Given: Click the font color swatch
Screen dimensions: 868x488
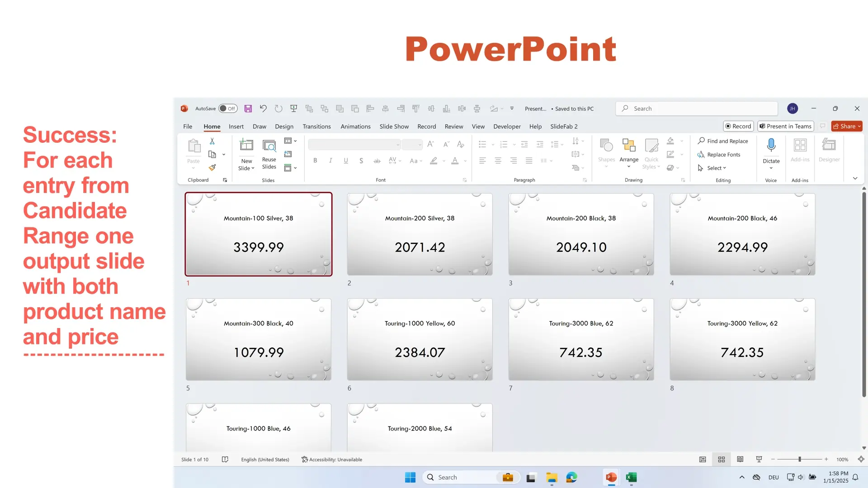Looking at the screenshot, I should tap(455, 161).
